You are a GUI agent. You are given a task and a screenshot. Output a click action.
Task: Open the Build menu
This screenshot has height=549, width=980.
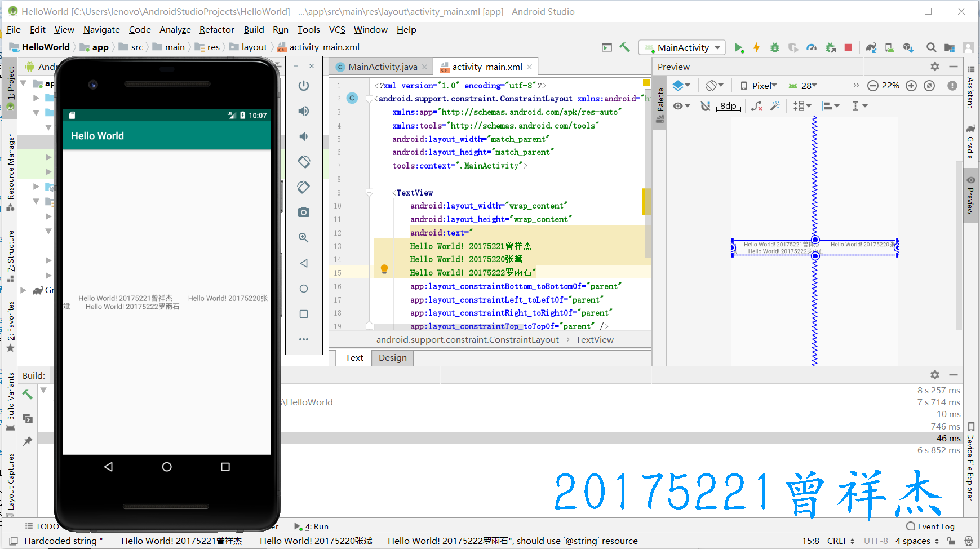point(254,29)
